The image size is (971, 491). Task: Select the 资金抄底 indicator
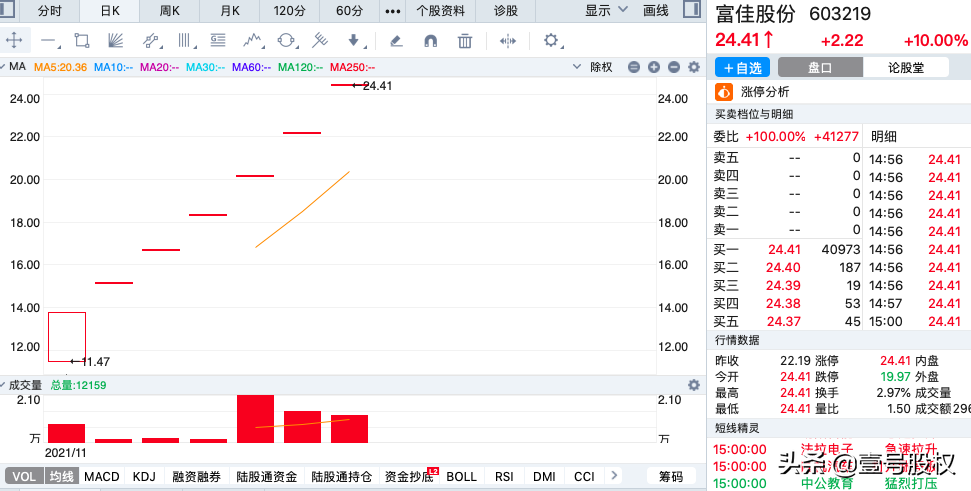click(x=409, y=476)
